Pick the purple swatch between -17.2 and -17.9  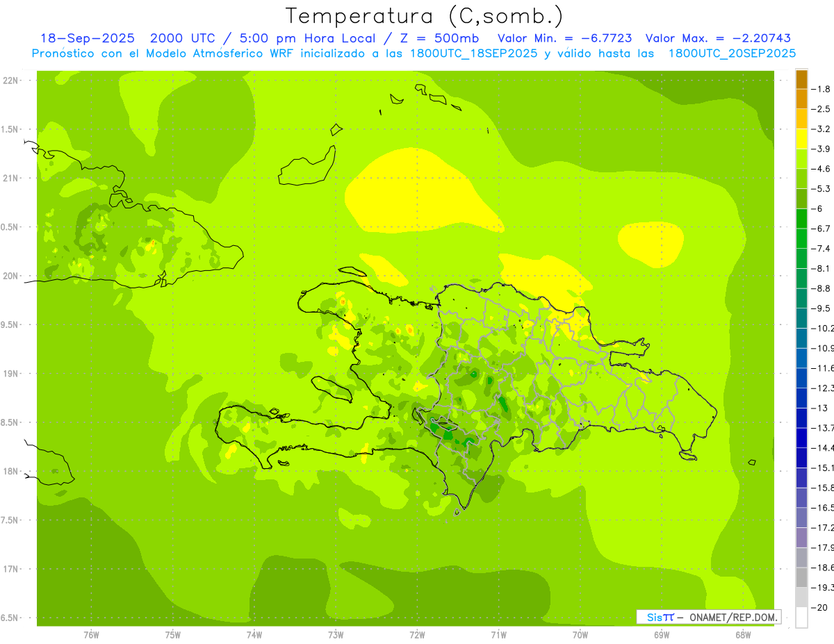[x=801, y=537]
